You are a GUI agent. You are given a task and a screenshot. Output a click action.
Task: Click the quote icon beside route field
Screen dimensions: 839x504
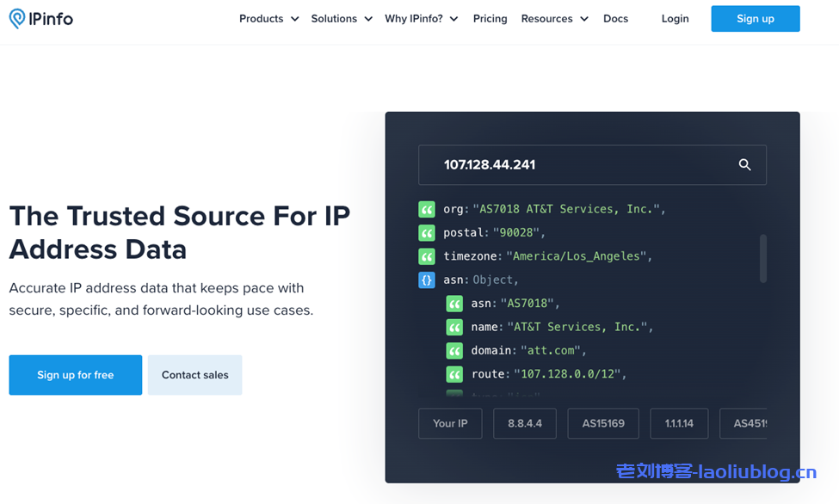(x=454, y=374)
